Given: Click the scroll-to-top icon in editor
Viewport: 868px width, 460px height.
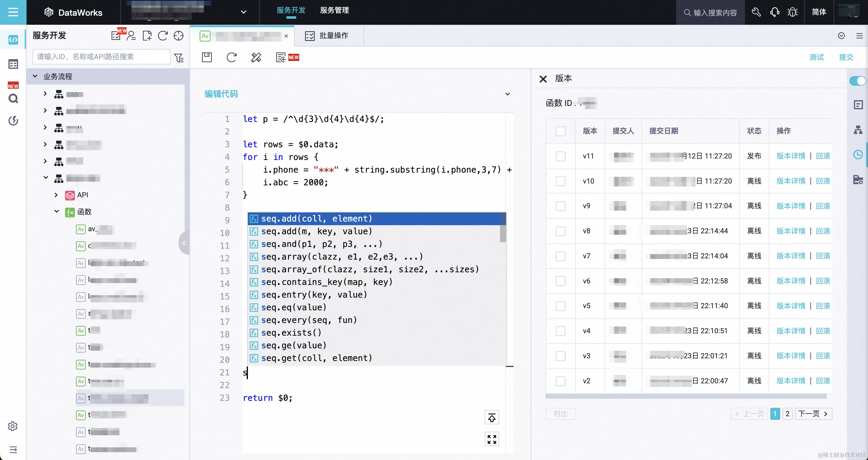Looking at the screenshot, I should coord(492,418).
